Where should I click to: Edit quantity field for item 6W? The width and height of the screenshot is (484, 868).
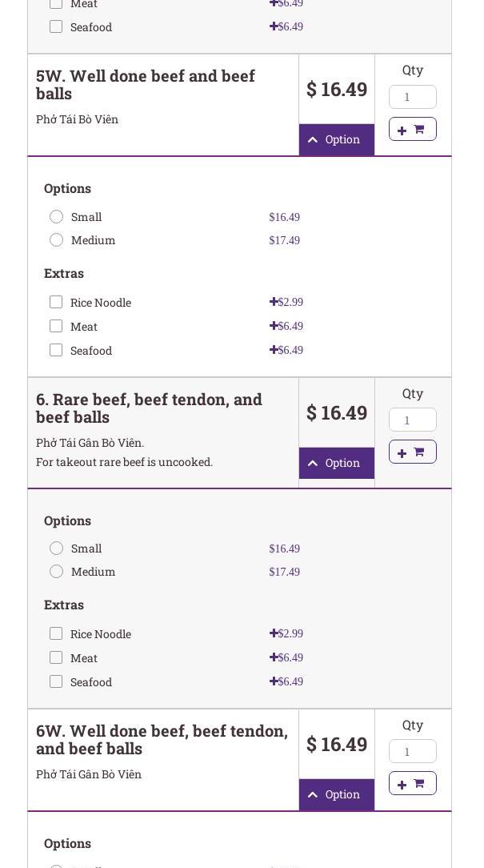(x=412, y=751)
